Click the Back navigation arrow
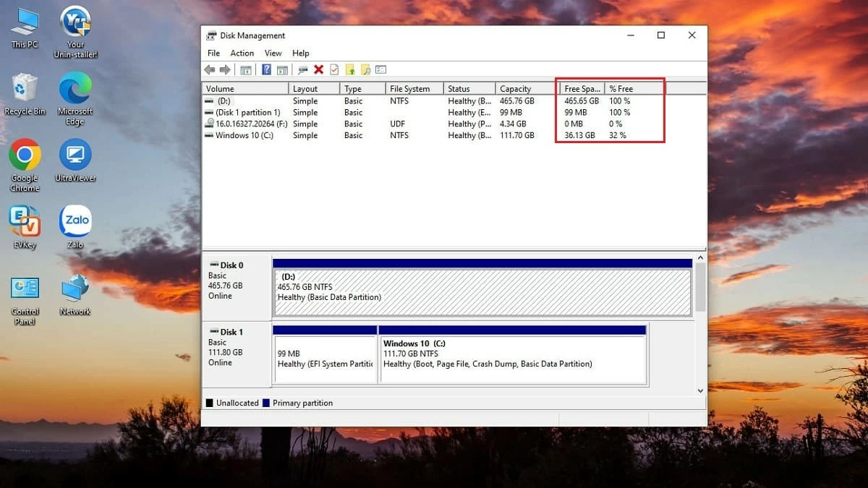 210,69
